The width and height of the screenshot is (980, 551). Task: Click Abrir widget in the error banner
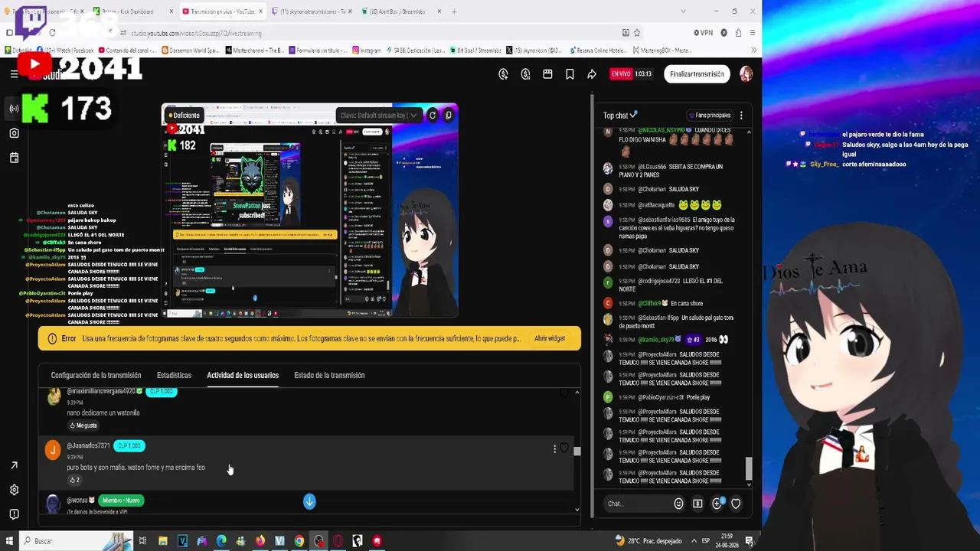point(550,338)
